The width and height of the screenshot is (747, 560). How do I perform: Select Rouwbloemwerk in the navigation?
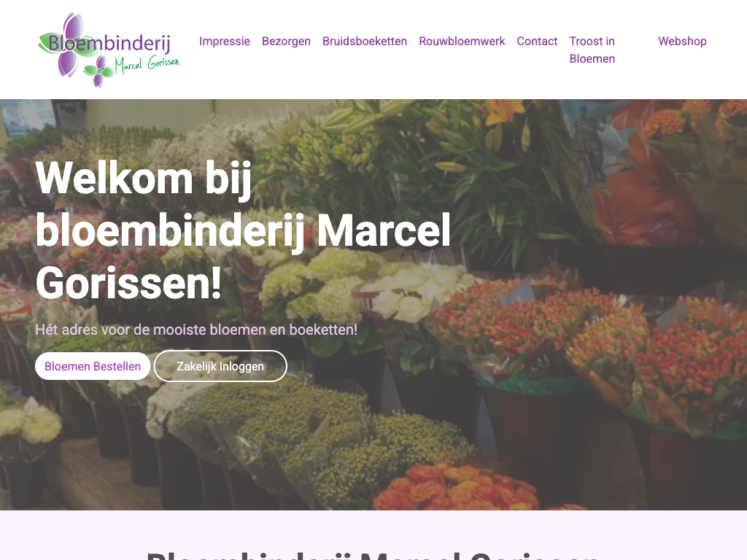pos(462,42)
